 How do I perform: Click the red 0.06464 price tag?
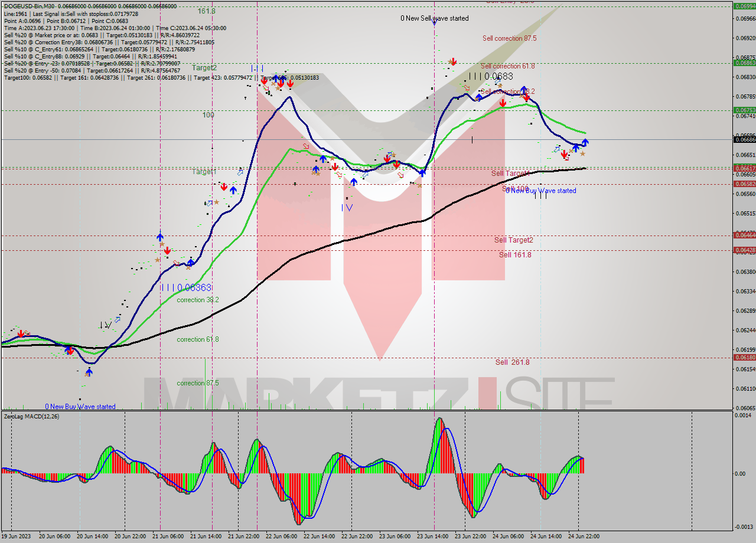point(744,235)
